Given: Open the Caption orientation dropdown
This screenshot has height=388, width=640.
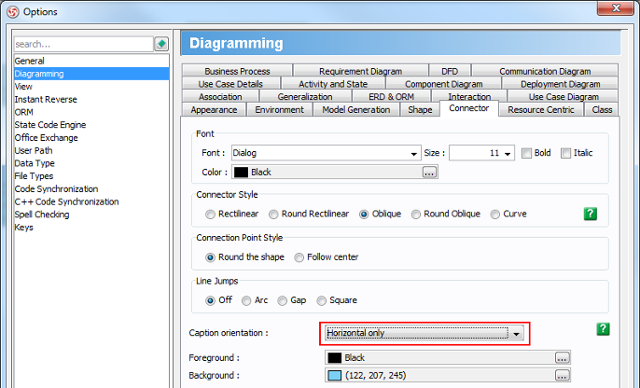Looking at the screenshot, I should (424, 333).
